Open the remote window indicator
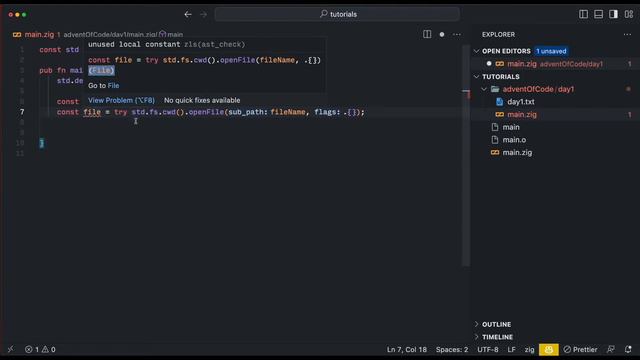This screenshot has height=360, width=640. pyautogui.click(x=10, y=349)
